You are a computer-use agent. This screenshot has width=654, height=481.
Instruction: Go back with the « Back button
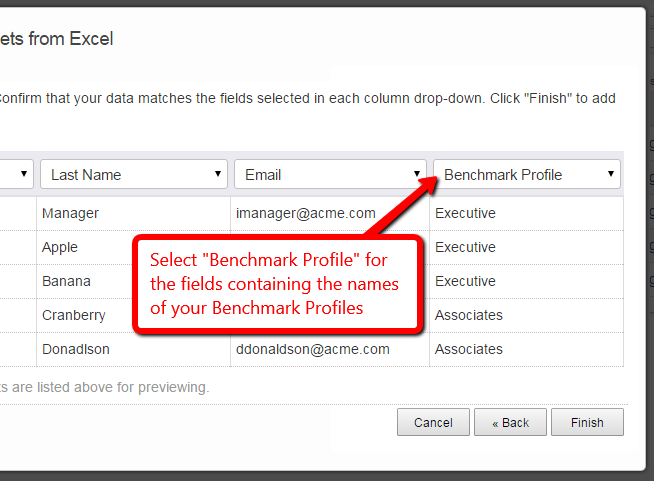point(510,422)
